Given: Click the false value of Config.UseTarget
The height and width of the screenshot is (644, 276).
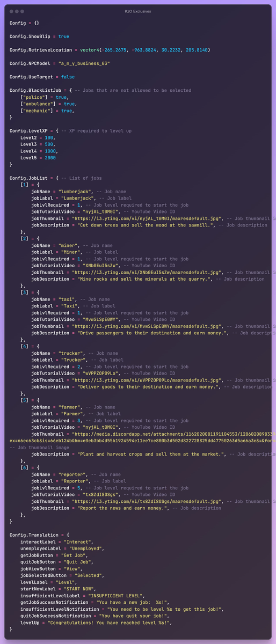Looking at the screenshot, I should (68, 77).
